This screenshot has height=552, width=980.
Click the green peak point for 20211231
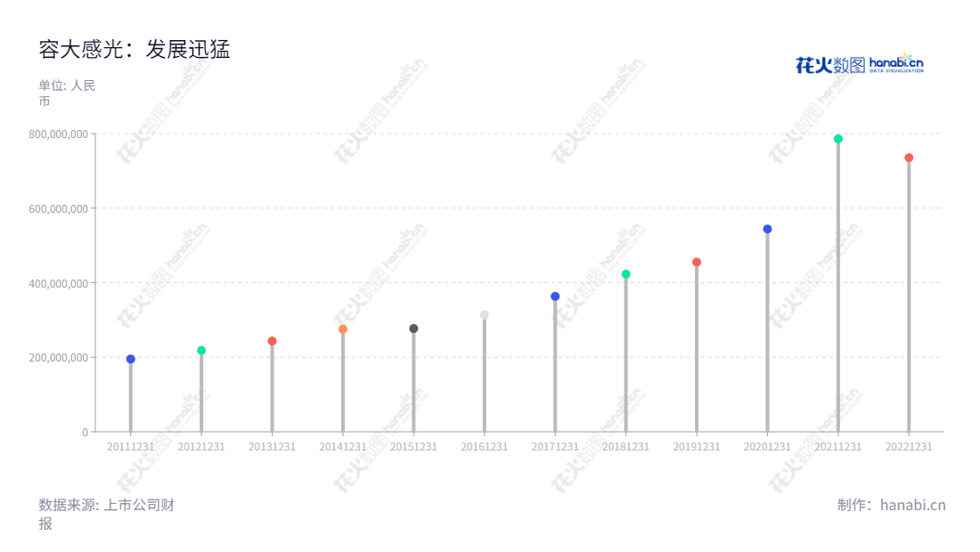click(x=838, y=139)
